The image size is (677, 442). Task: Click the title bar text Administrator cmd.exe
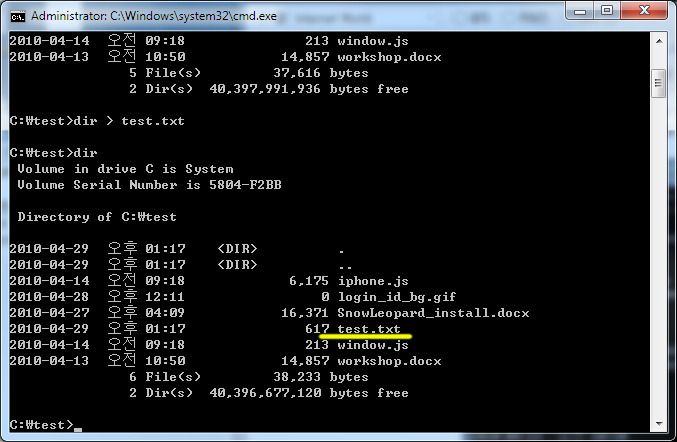[x=154, y=16]
